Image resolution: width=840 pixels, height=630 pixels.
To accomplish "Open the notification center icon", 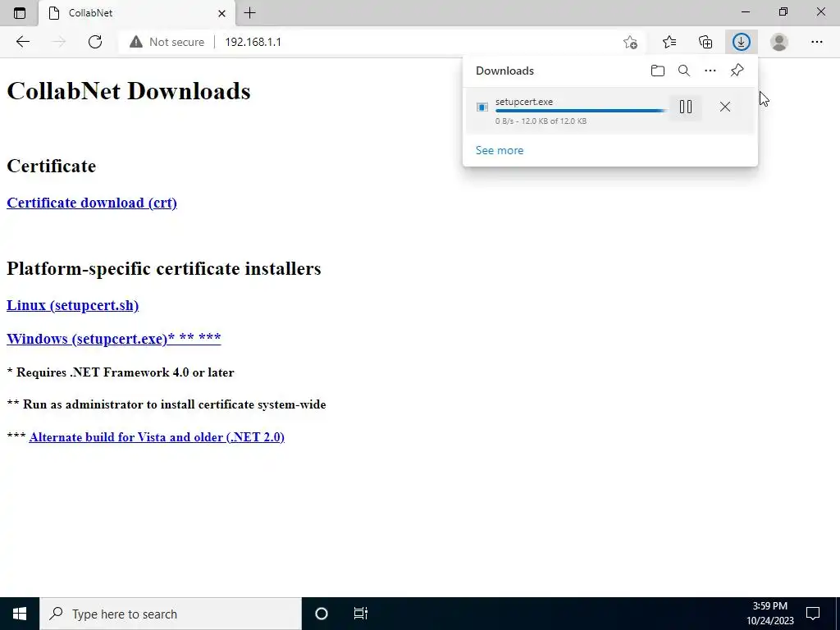I will click(813, 614).
